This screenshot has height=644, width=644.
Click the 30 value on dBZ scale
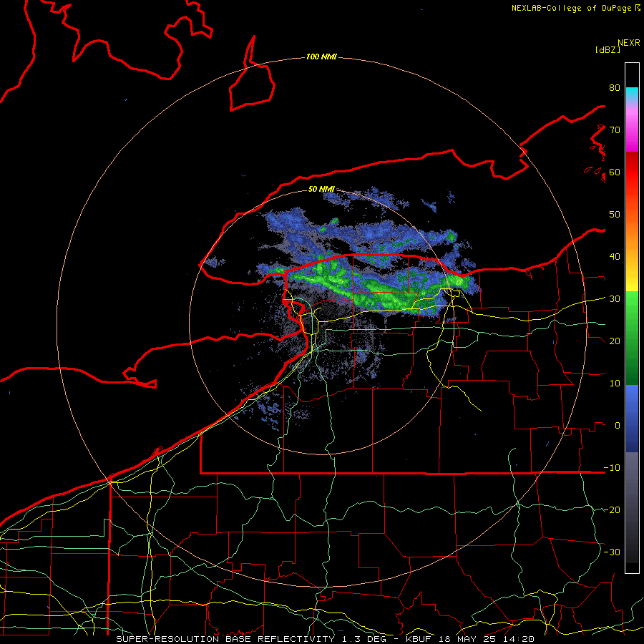click(615, 299)
